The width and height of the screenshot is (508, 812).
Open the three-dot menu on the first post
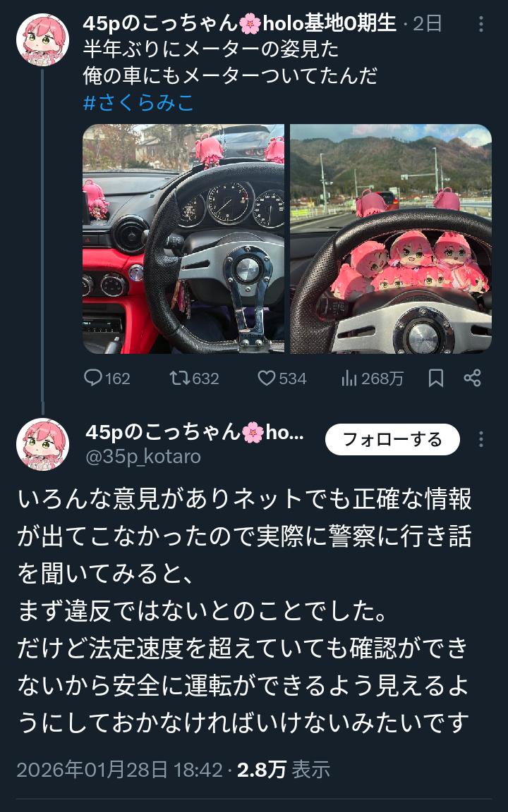[481, 24]
